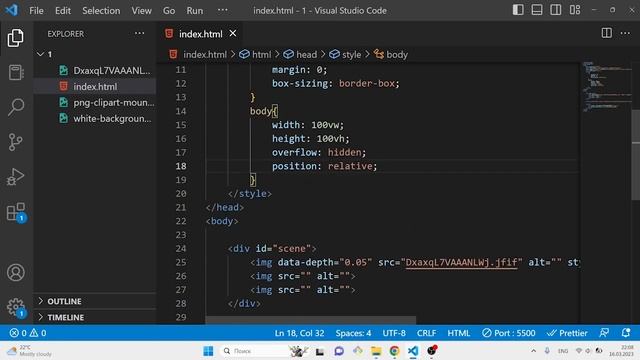The width and height of the screenshot is (640, 360).
Task: Close the index.html editor tab
Action: point(233,33)
